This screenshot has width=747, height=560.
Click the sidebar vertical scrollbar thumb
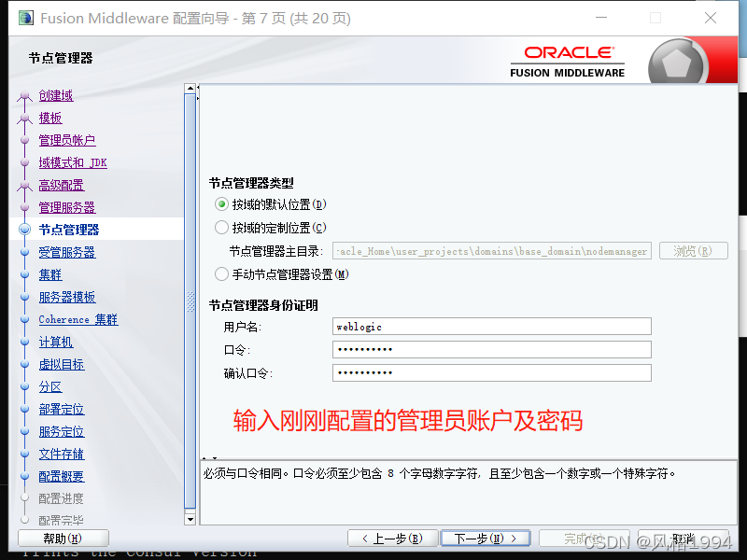pos(190,301)
